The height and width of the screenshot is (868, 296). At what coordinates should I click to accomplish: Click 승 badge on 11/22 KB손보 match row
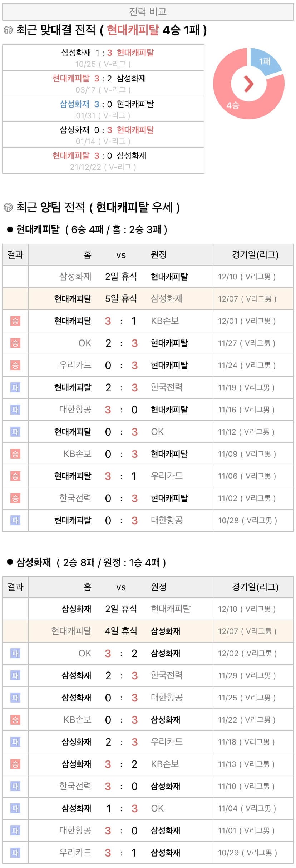pos(15,720)
